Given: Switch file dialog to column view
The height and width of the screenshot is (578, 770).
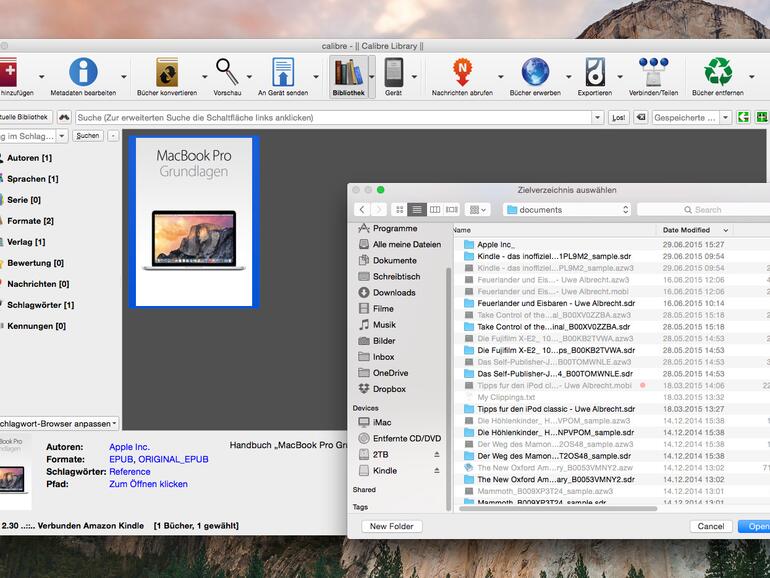Looking at the screenshot, I should (435, 209).
